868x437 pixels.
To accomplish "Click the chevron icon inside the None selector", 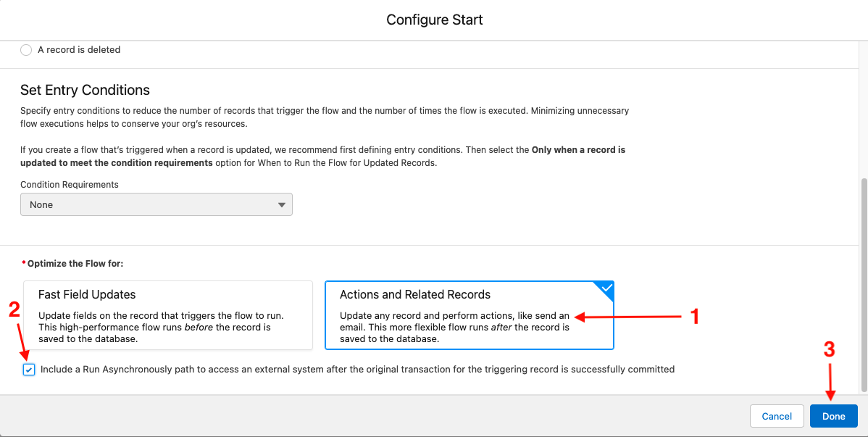I will point(282,204).
